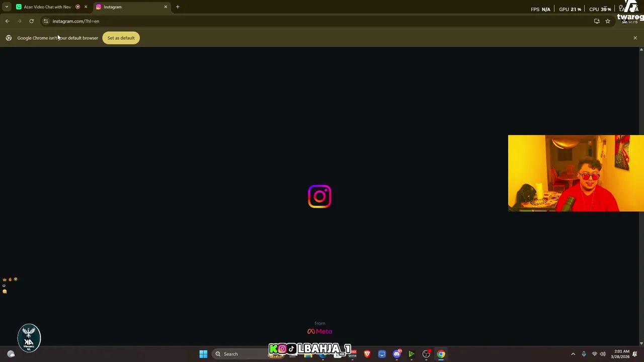Click the microphone tray icon
This screenshot has height=362, width=644.
click(584, 354)
